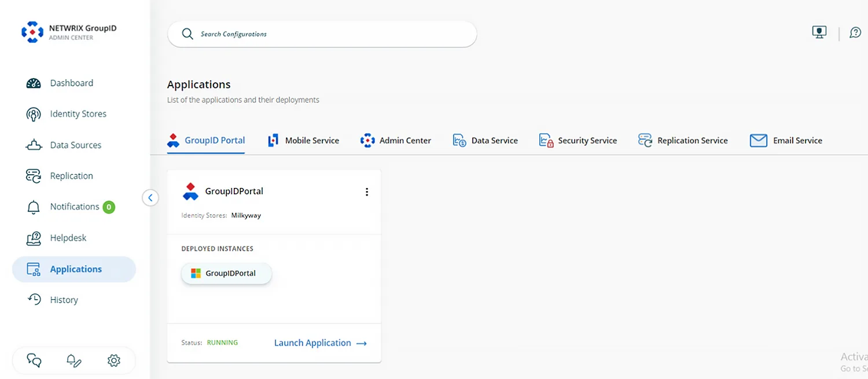Open the chat bubbles icon in the sidebar footer

coord(34,360)
